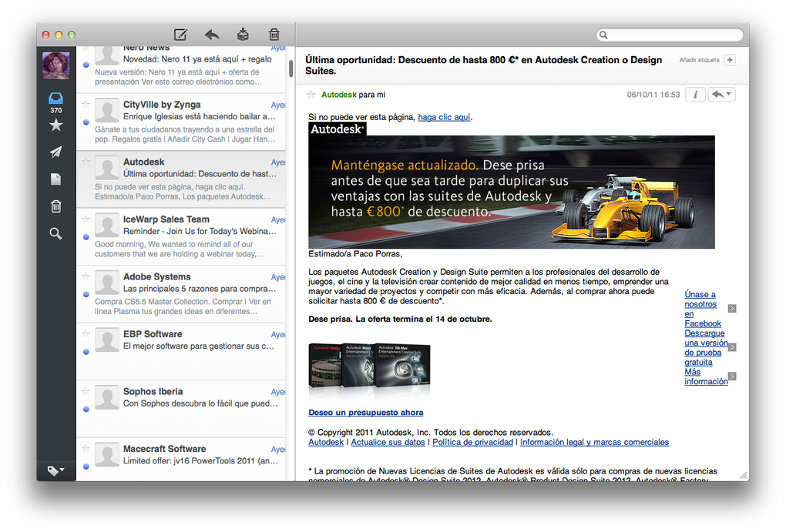Open the compose new message icon
Viewport: 786px width, 532px height.
pos(180,35)
